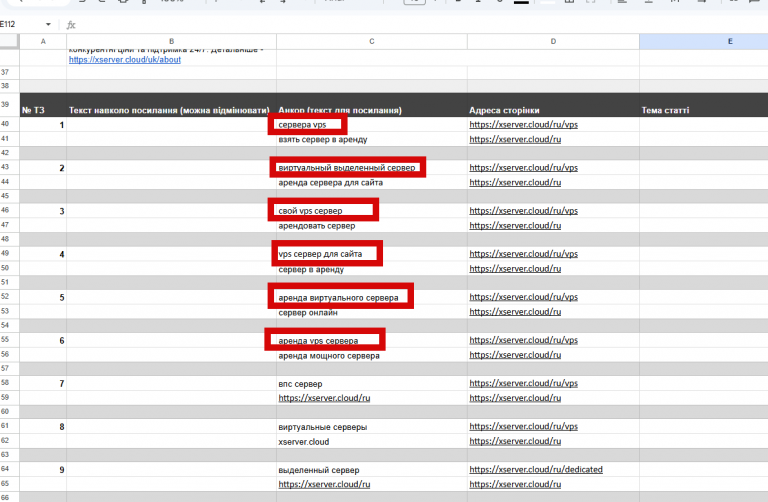Click cell with number 5 in column A

pos(43,297)
